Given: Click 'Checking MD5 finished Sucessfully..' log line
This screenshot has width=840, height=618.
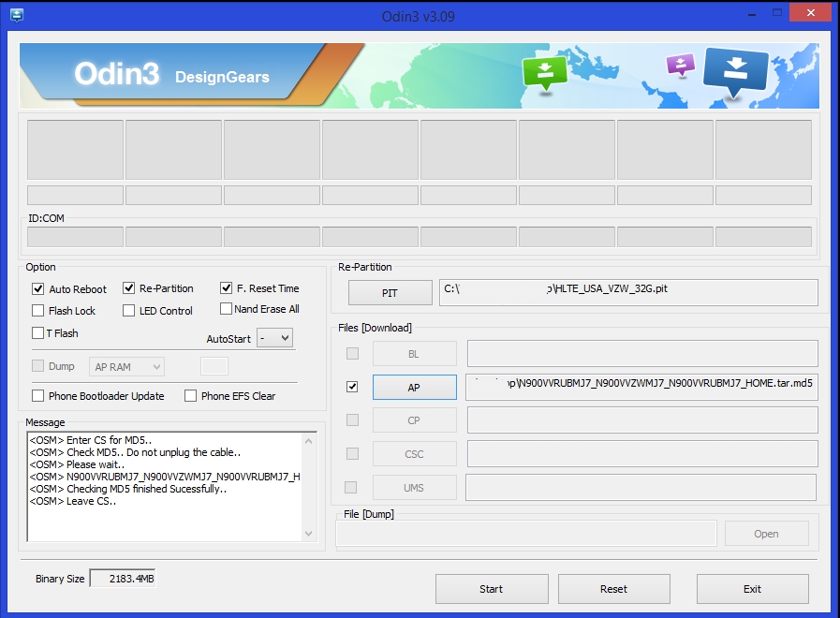Looking at the screenshot, I should [128, 489].
